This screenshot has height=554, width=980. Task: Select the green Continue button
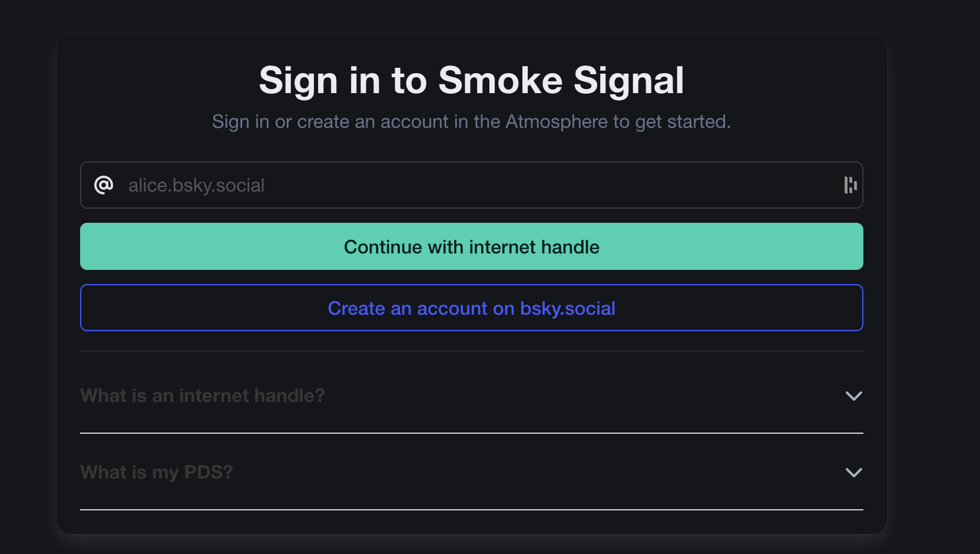coord(471,247)
